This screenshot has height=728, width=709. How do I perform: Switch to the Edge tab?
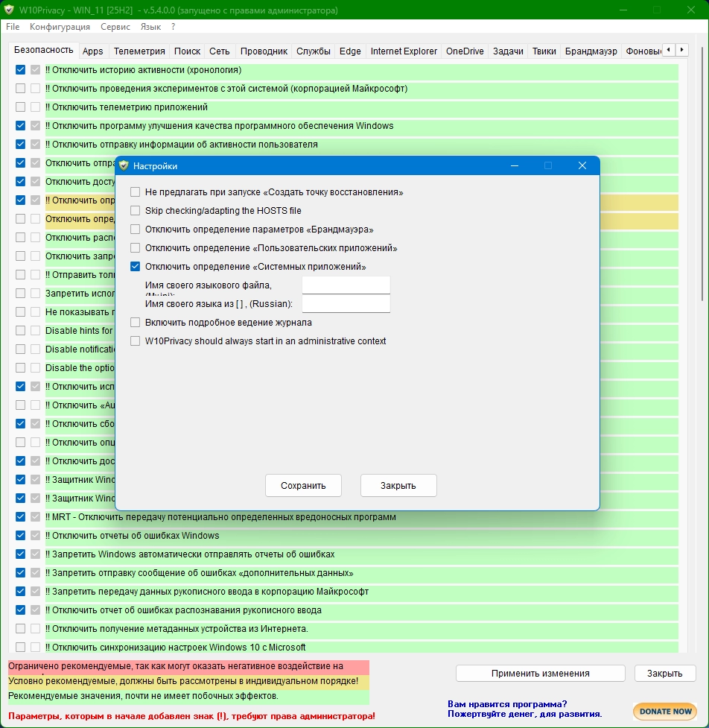[x=350, y=51]
